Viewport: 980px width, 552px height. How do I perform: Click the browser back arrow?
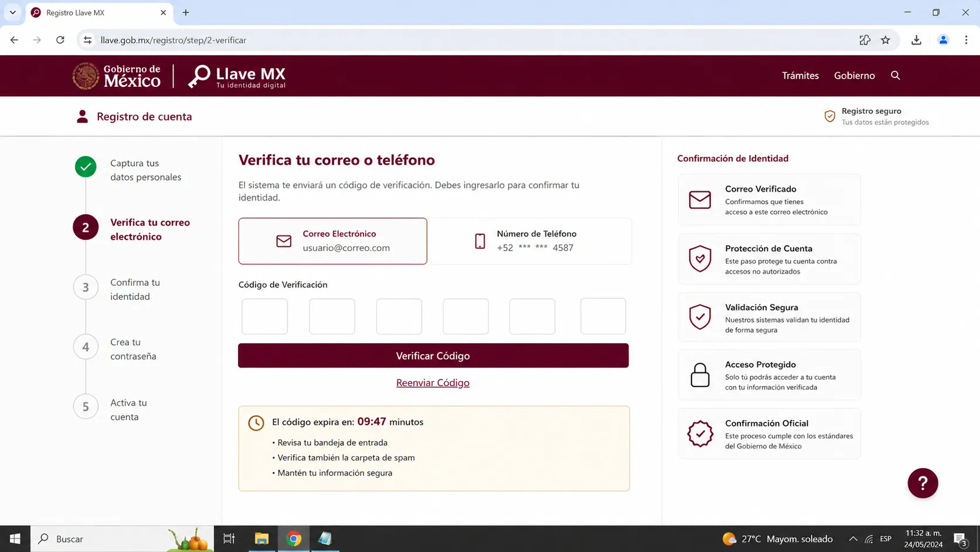(14, 40)
